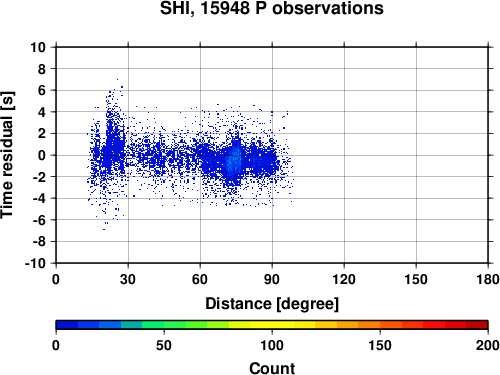Click the colorbar tick label 50
500x375 pixels.
click(x=164, y=345)
